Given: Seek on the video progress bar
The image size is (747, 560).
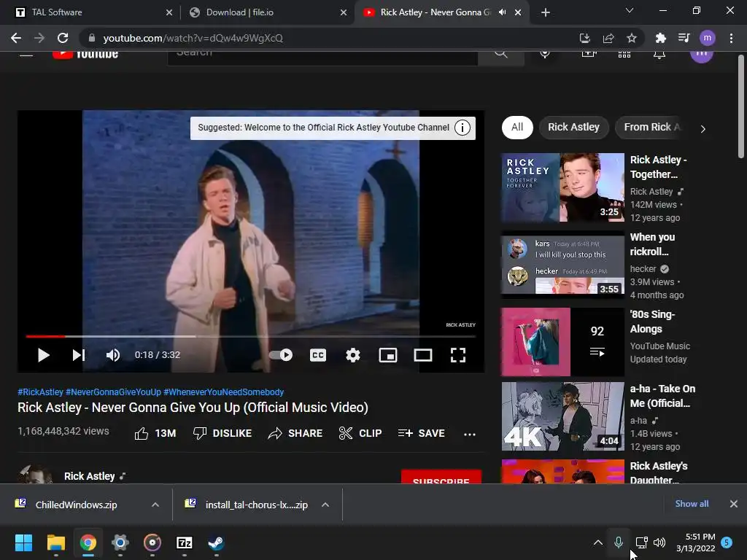Looking at the screenshot, I should tap(251, 336).
